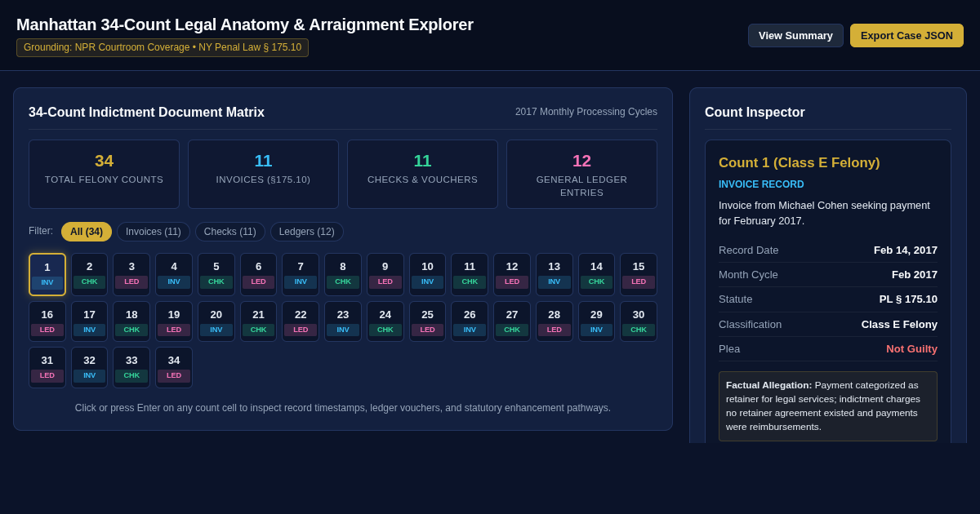Select count 31 ledger cell
Screen dimensions: 980x514
47,367
